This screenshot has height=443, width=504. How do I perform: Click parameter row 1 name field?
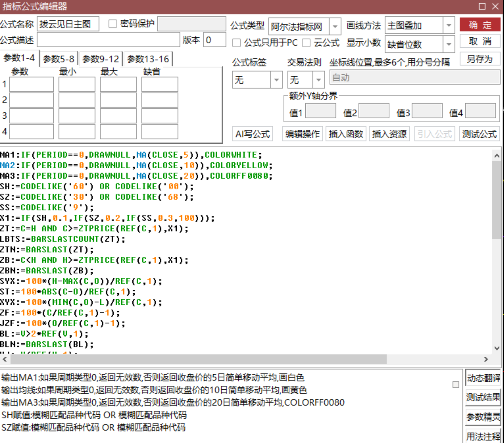[x=32, y=84]
